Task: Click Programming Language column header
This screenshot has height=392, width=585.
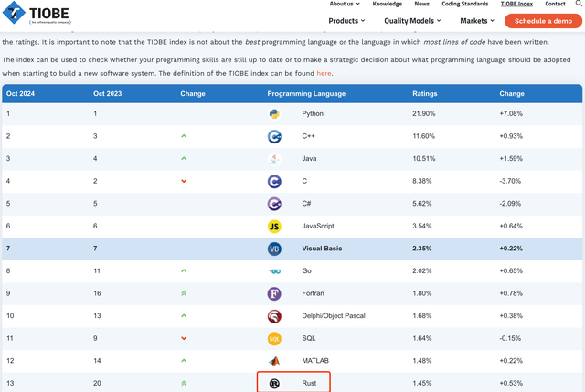Action: click(306, 93)
